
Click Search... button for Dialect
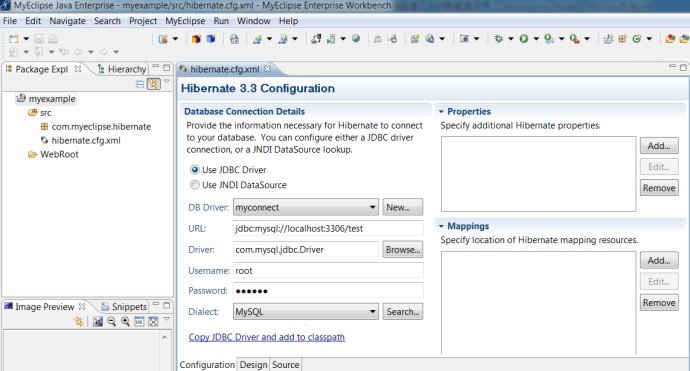click(403, 312)
